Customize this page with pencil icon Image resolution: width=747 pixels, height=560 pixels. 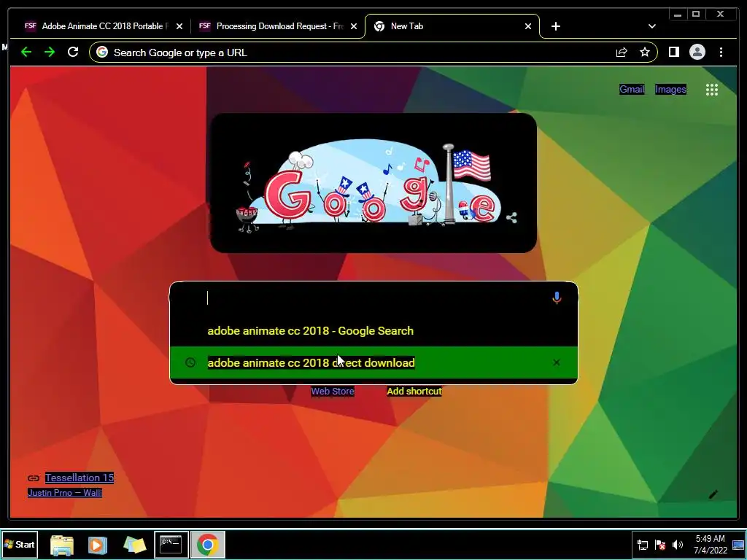[713, 494]
